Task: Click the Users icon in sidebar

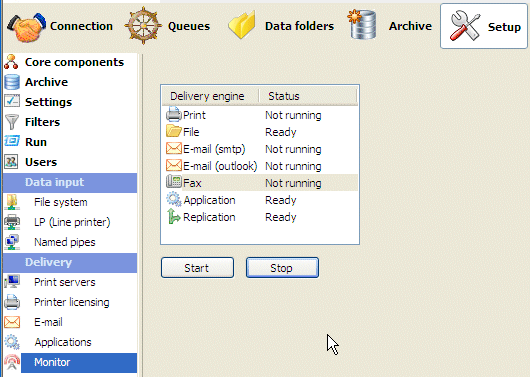Action: click(x=11, y=162)
